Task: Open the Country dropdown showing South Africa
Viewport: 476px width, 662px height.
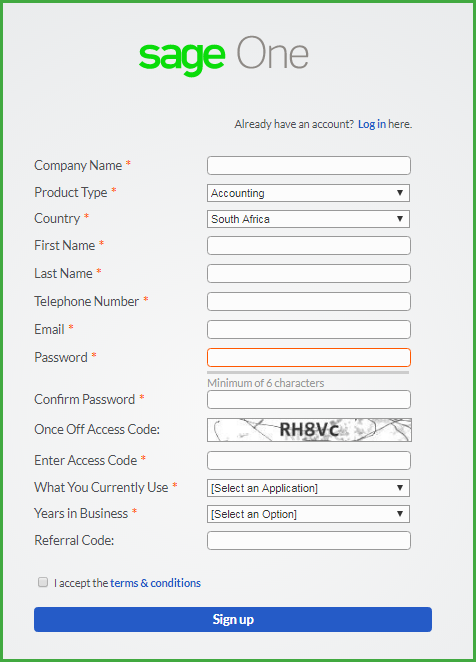Action: 308,219
